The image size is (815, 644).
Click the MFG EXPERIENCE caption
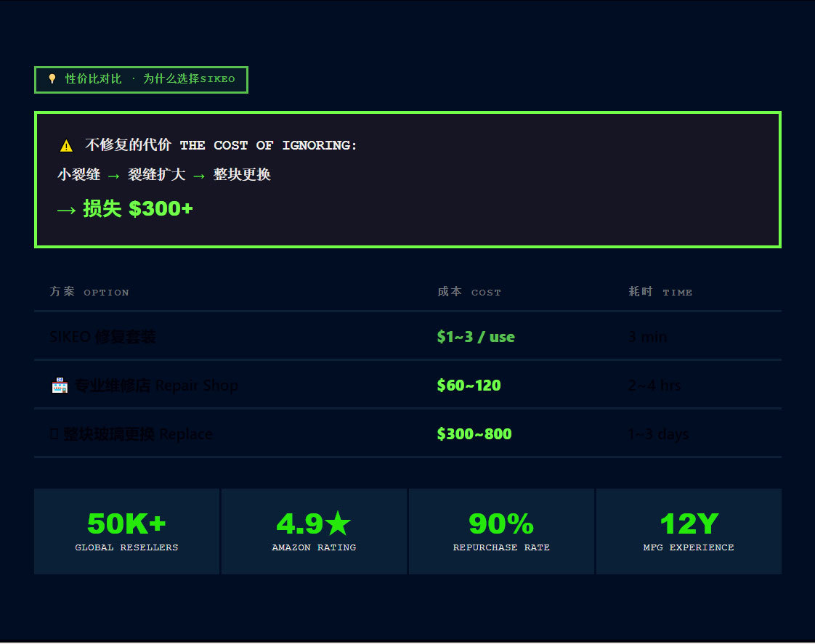(x=689, y=547)
